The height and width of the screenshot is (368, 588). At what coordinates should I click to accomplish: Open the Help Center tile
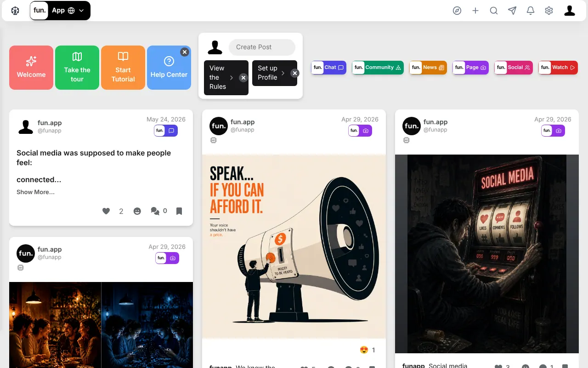169,68
